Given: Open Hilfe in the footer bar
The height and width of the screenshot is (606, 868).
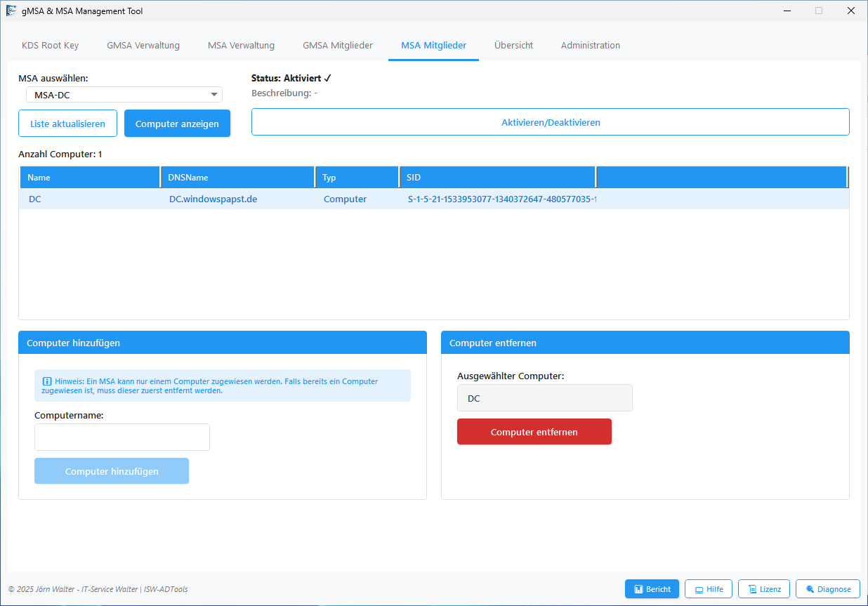Looking at the screenshot, I should pyautogui.click(x=709, y=589).
